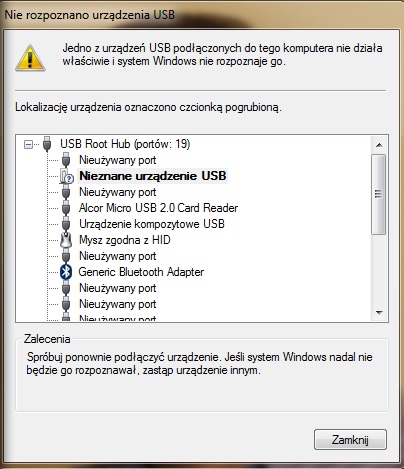Select 'Generic Bluetooth Adapter' entry
The height and width of the screenshot is (469, 404).
(141, 272)
